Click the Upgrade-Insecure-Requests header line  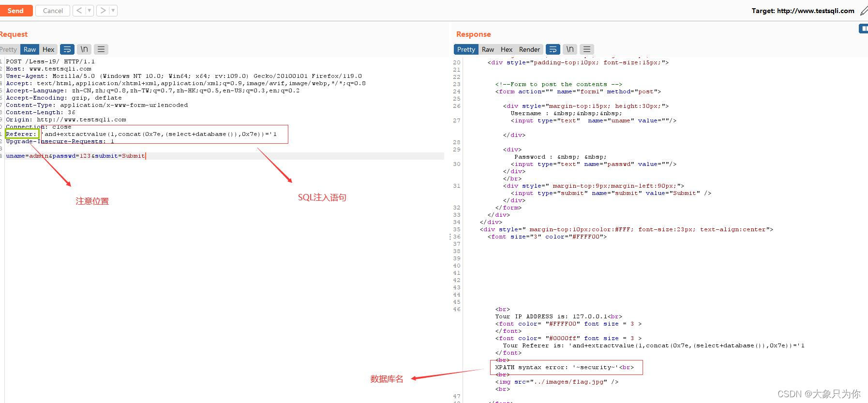(x=60, y=141)
